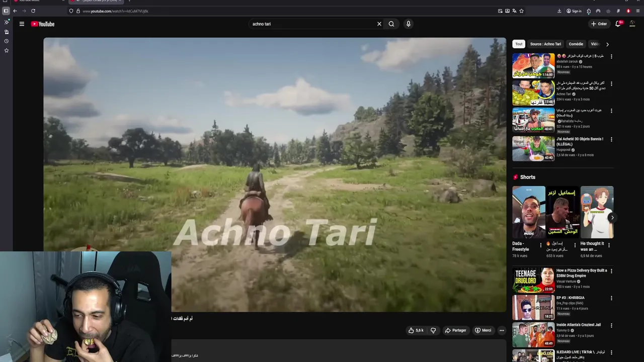Translate the page with the translate icon
This screenshot has width=644, height=362.
[514, 11]
